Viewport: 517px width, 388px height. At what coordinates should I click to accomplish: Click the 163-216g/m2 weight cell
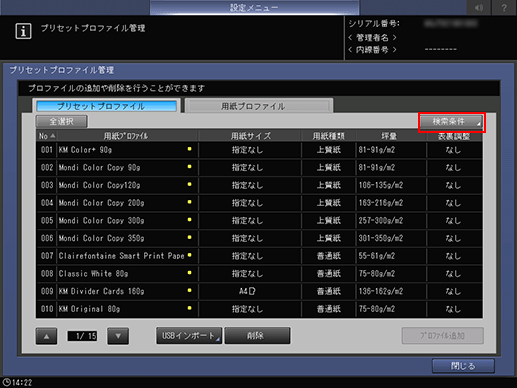tap(391, 203)
